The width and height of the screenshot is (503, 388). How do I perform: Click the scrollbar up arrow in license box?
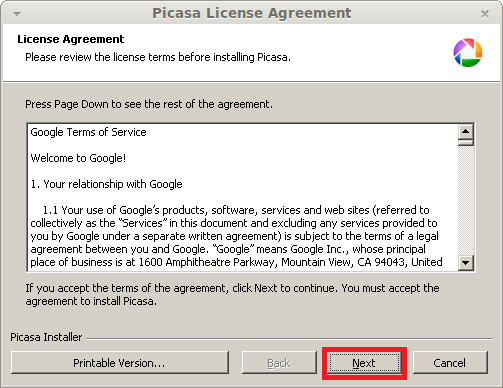click(x=466, y=132)
